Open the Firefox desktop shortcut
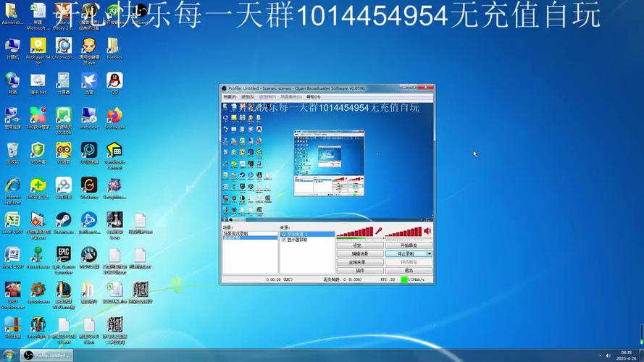Image resolution: width=644 pixels, height=362 pixels. 114,115
